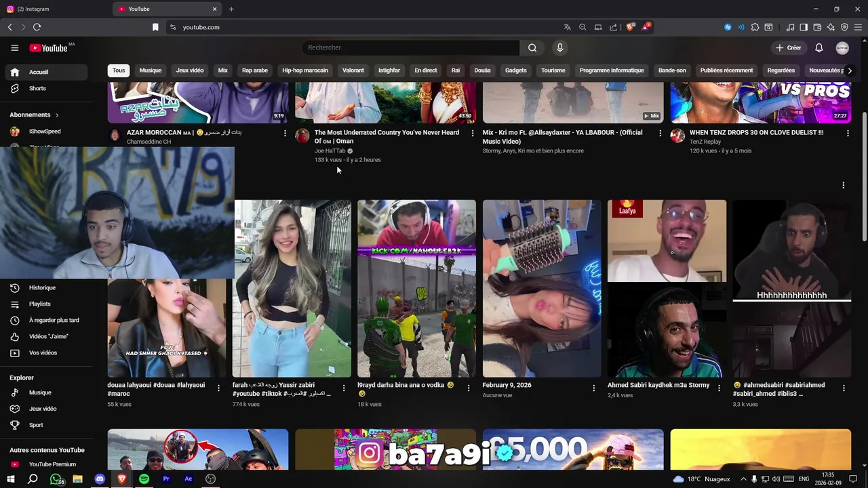Open options for l9rayd darha short
The width and height of the screenshot is (868, 488).
tap(469, 388)
